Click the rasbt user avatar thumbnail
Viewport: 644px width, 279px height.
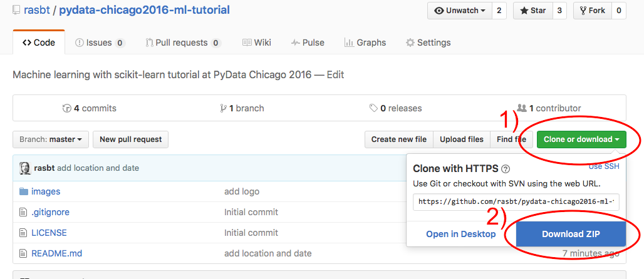click(x=25, y=168)
